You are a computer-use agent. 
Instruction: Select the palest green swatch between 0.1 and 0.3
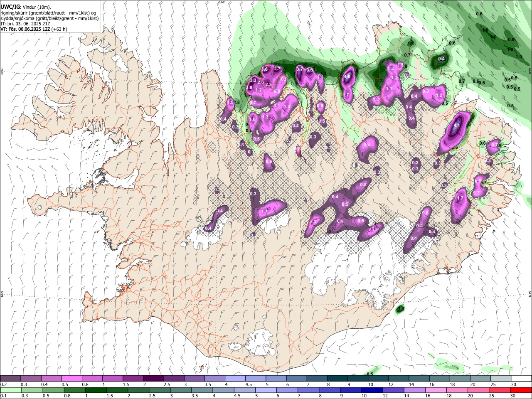(10, 390)
